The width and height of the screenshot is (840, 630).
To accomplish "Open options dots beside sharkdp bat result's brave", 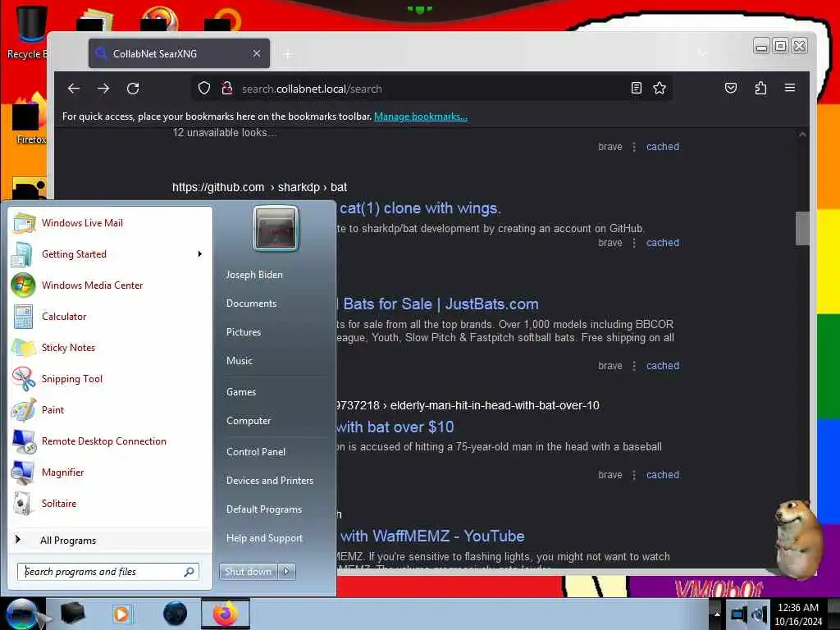I will (x=634, y=243).
